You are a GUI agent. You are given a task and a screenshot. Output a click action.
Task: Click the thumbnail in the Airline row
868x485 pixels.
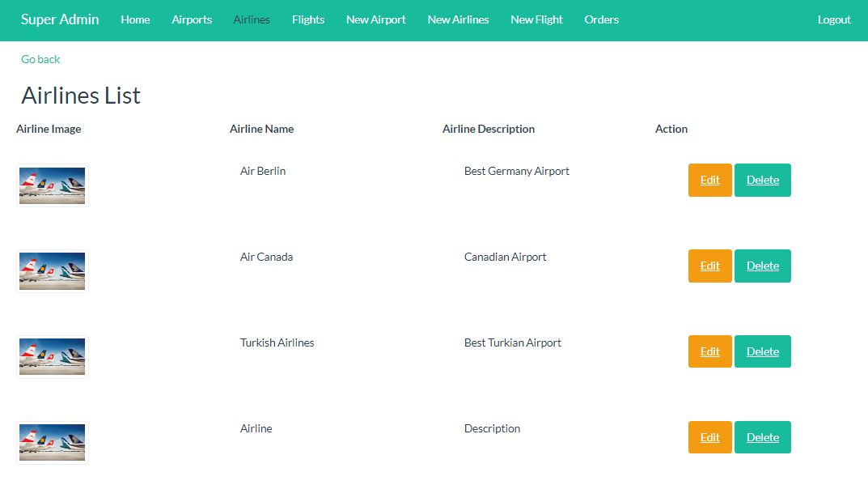[52, 442]
